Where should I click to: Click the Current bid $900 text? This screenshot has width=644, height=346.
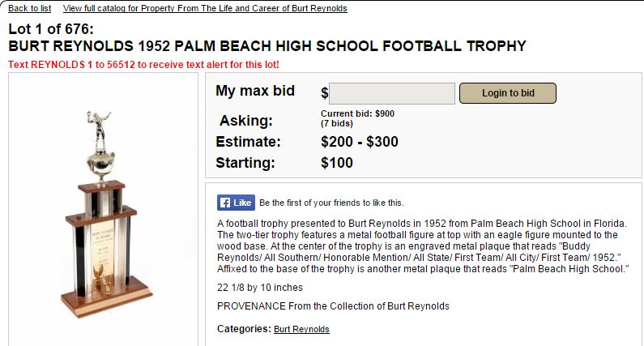pyautogui.click(x=357, y=113)
